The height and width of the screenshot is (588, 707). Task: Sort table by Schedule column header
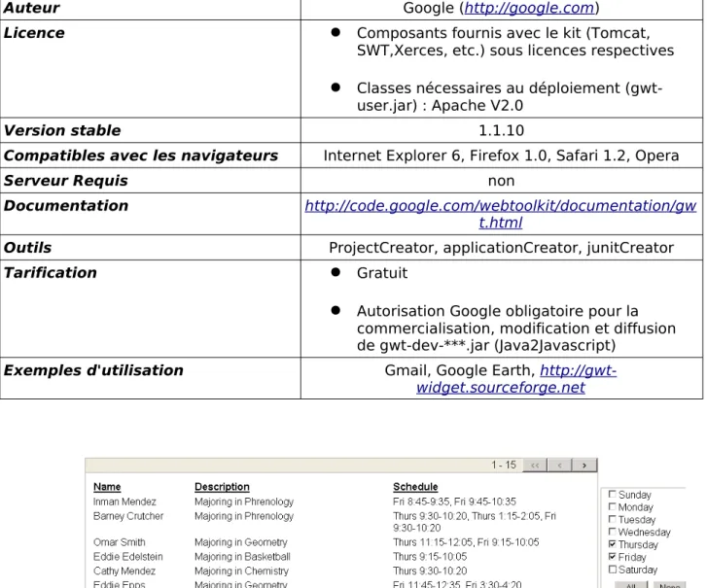415,487
